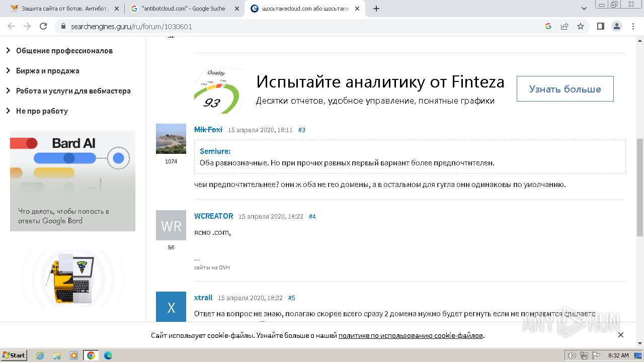Open cookie policy link in banner

coord(411,335)
